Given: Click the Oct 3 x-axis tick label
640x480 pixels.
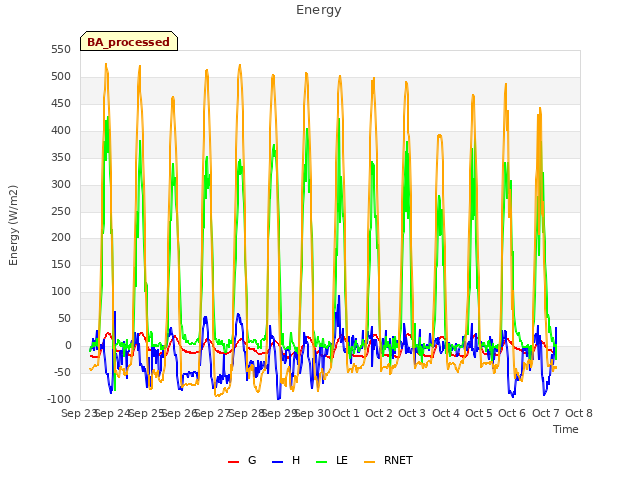Looking at the screenshot, I should point(412,413).
